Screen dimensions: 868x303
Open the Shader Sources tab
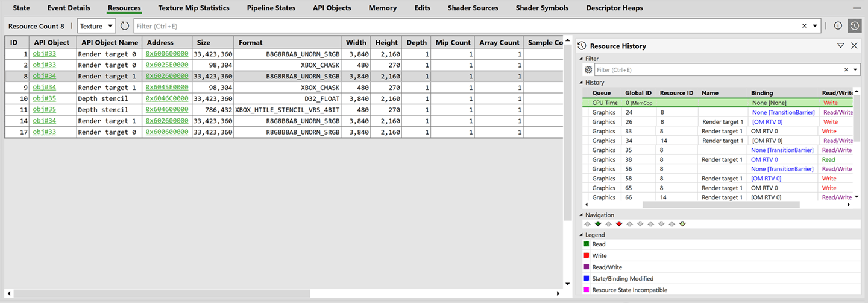473,8
